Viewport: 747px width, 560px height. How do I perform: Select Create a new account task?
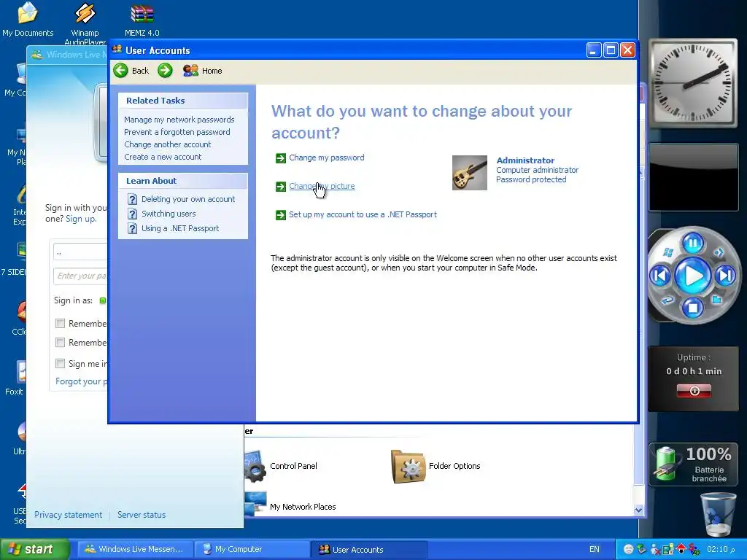[x=163, y=157]
